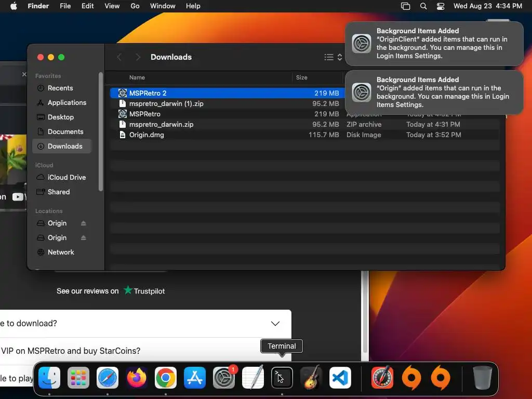Screen dimensions: 532x399
Task: Eject the second Origin volume
Action: [84, 238]
